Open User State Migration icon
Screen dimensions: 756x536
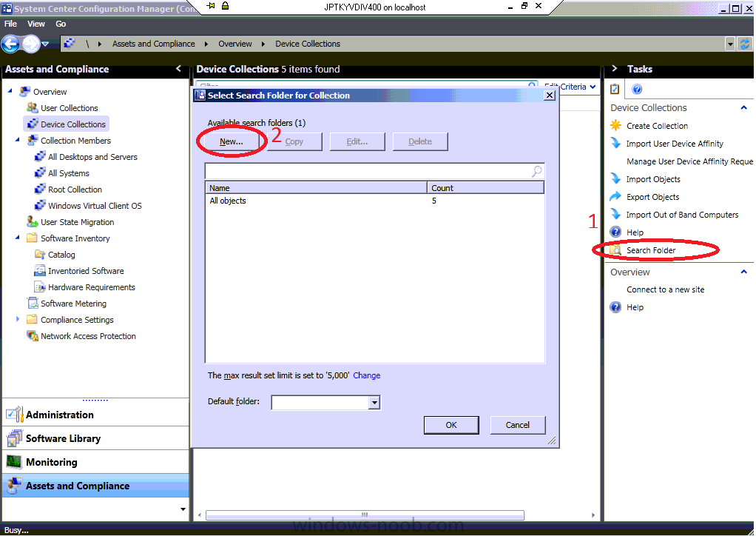(33, 222)
